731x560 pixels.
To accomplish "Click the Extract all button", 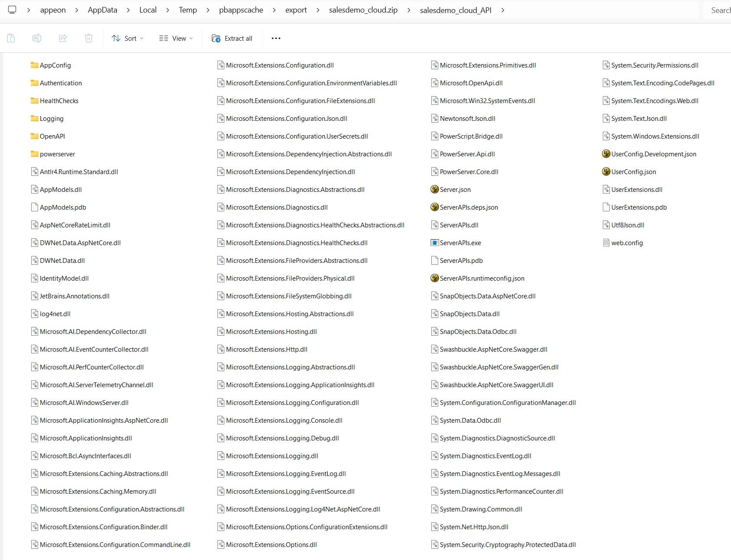I will [x=232, y=39].
